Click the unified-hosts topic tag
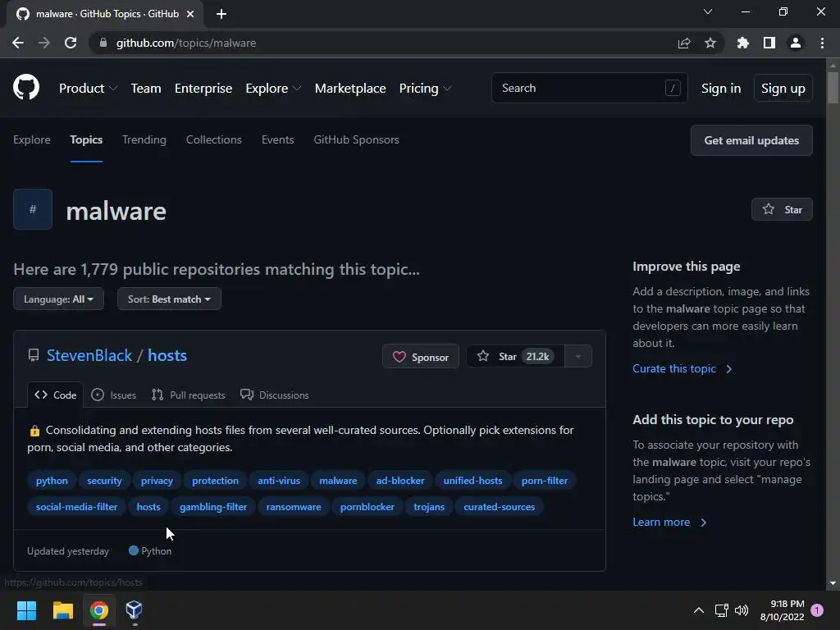The image size is (840, 630). coord(473,481)
